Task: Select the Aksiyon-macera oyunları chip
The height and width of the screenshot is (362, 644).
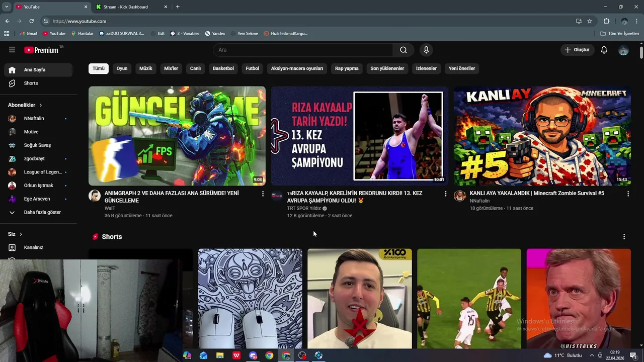Action: tap(297, 68)
